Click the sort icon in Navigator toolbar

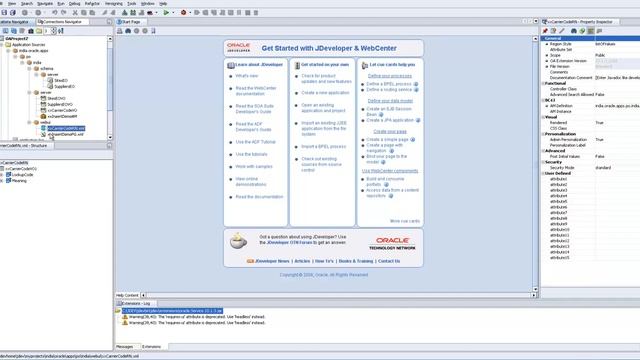[x=61, y=31]
